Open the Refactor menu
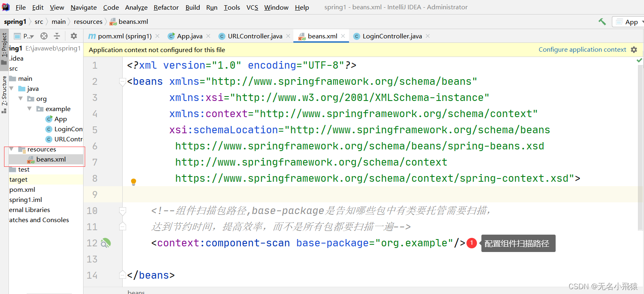644x294 pixels. [166, 7]
